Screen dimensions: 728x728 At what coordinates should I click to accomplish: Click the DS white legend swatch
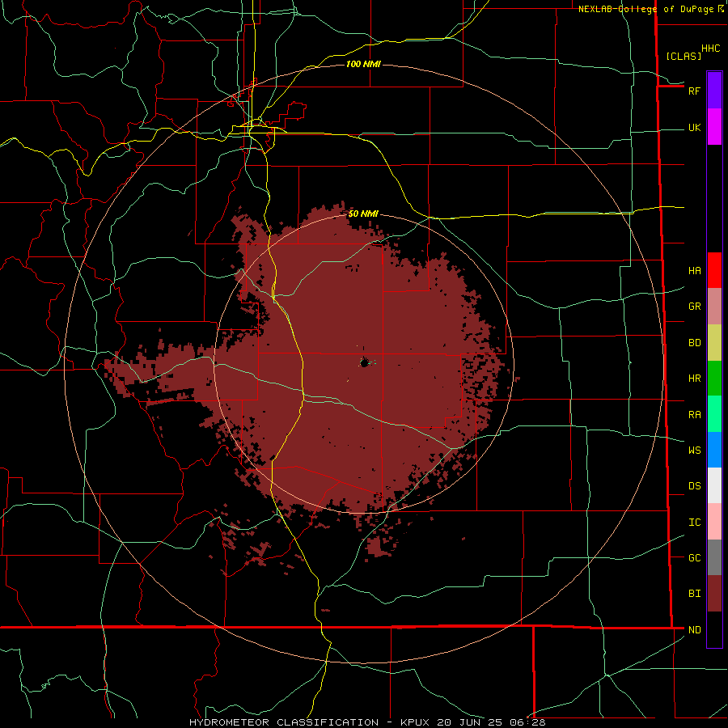point(714,485)
